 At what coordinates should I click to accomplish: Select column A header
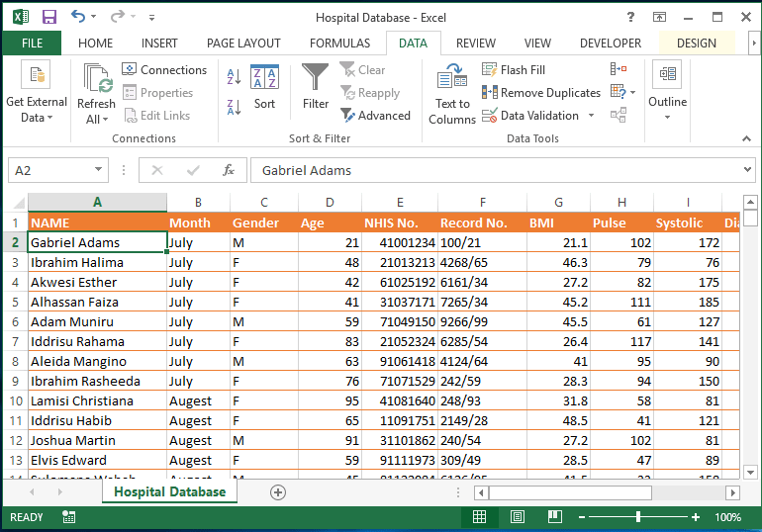click(x=97, y=203)
